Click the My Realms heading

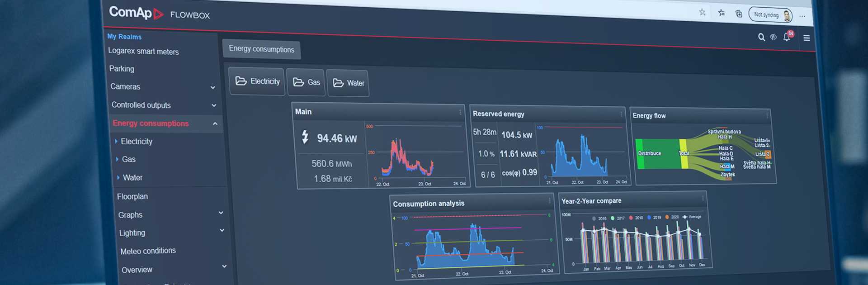click(124, 37)
